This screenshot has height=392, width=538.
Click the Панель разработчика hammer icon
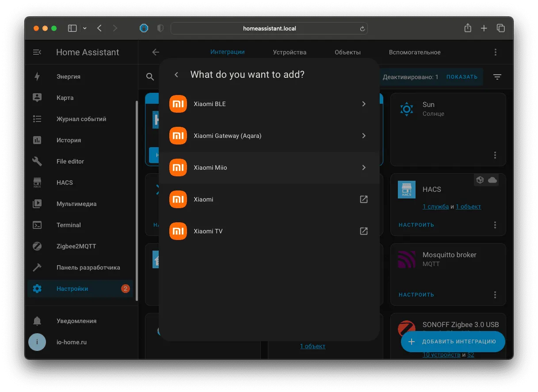click(x=37, y=267)
